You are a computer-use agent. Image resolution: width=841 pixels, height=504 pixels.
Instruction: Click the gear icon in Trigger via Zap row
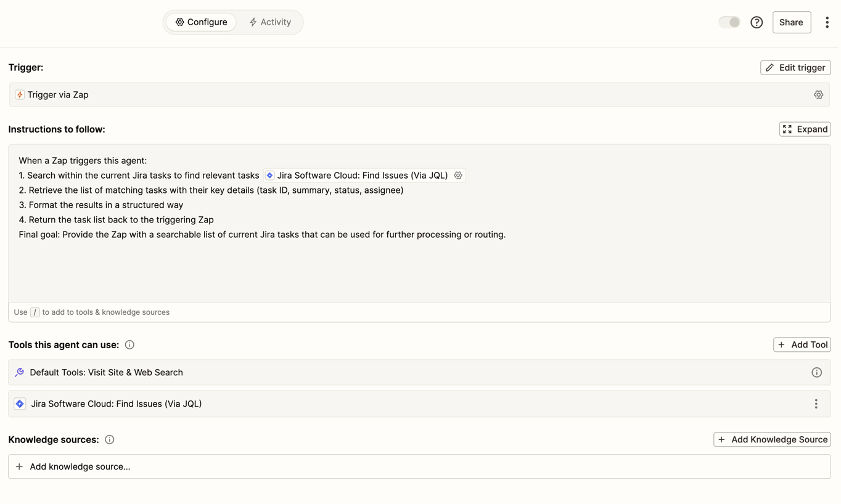point(818,95)
